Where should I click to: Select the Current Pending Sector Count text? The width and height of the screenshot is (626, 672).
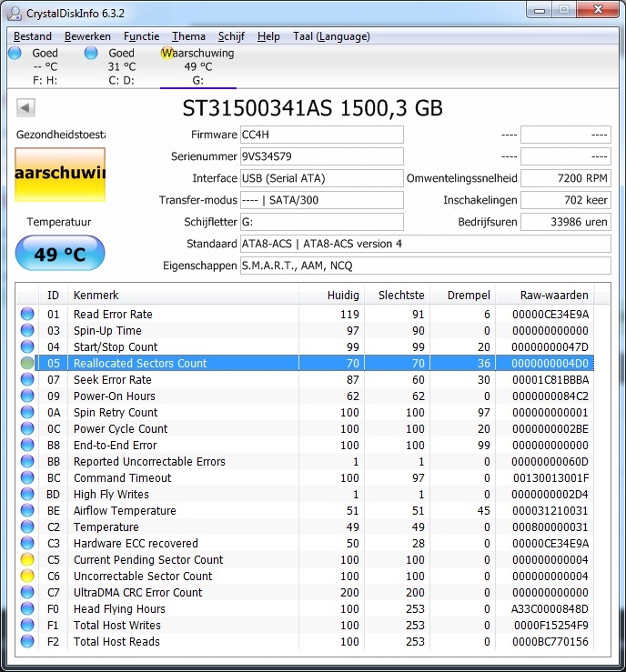pos(148,560)
